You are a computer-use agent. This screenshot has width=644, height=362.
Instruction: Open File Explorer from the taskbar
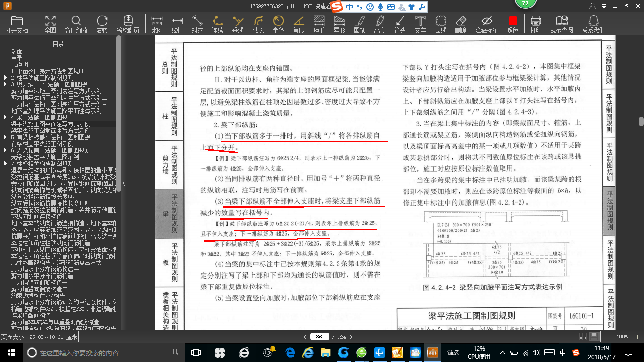click(325, 353)
